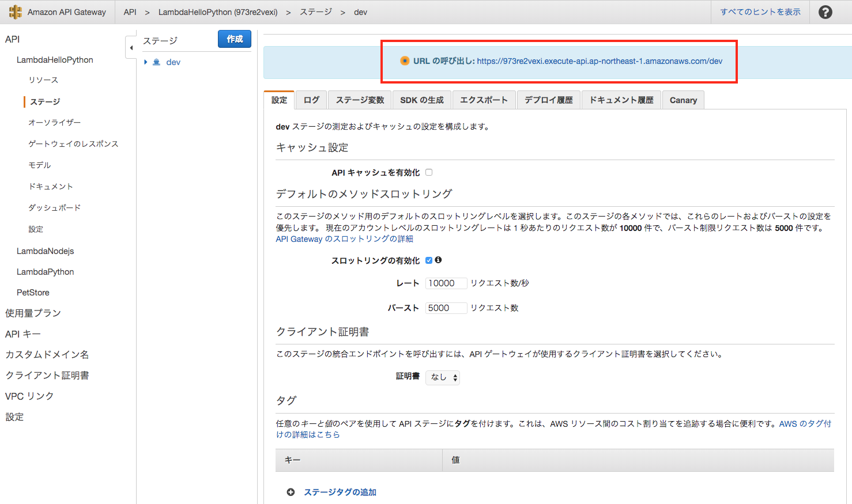The height and width of the screenshot is (504, 852).
Task: Collapse the API sidebar using the arrow tab
Action: (130, 47)
